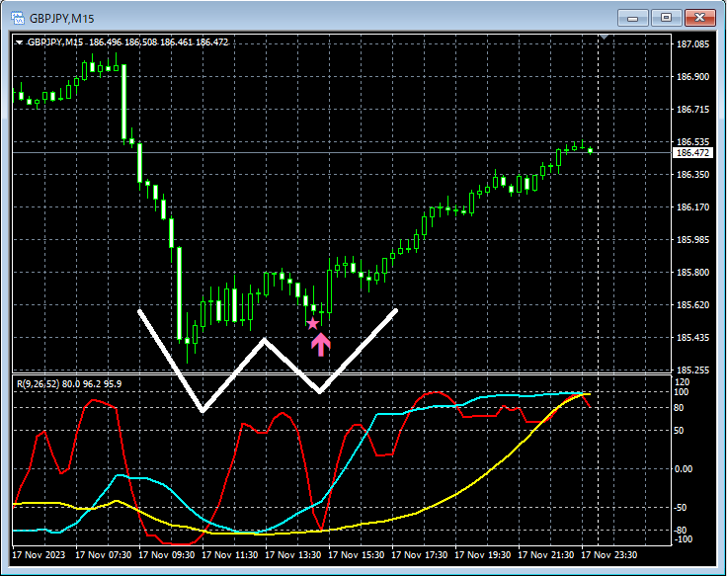Minimize the GBPJPY chart window
Image resolution: width=728 pixels, height=576 pixels.
click(x=632, y=18)
